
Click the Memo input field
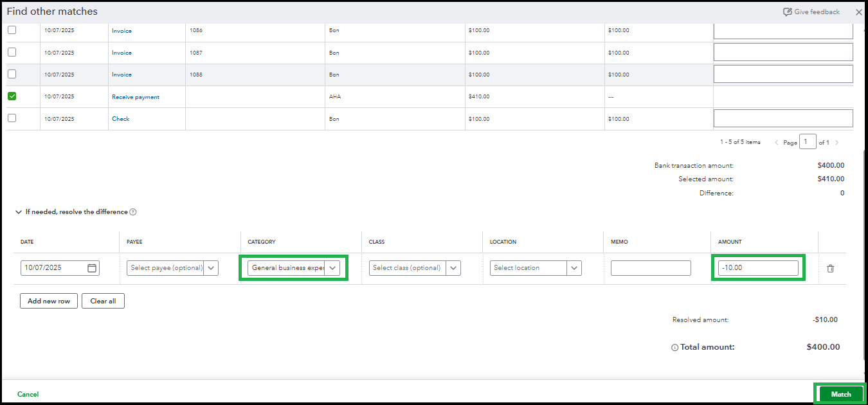tap(651, 268)
